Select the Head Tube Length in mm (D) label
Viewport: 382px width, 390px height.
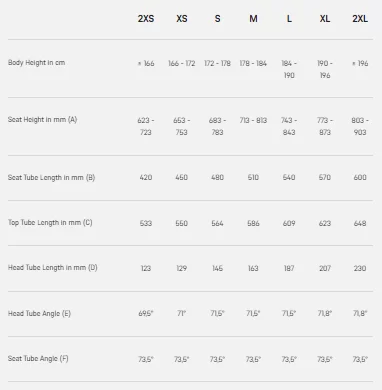[x=53, y=268]
